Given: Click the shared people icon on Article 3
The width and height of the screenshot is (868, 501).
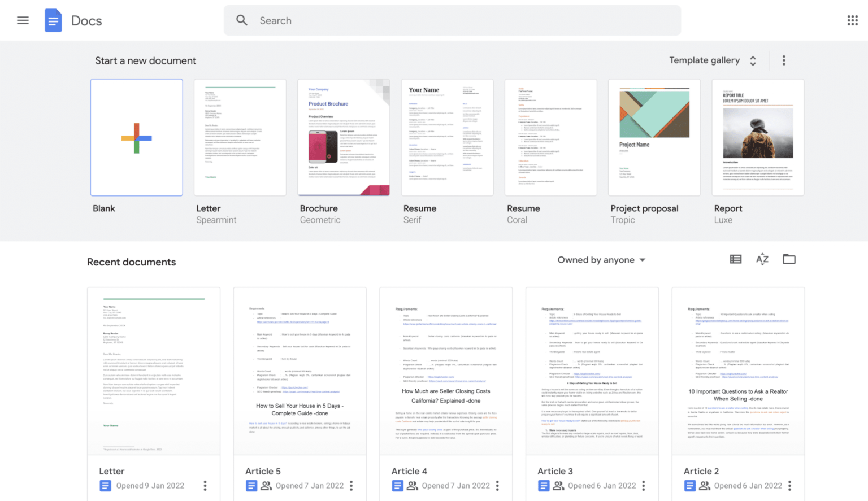Looking at the screenshot, I should (558, 485).
